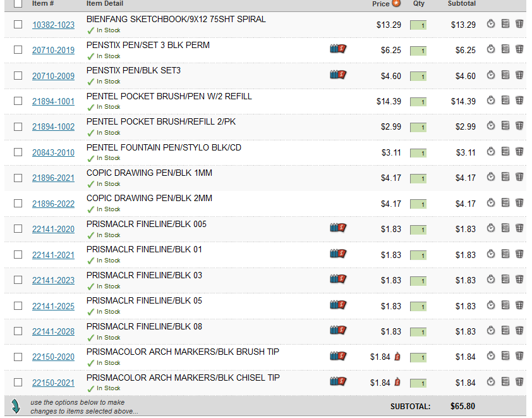This screenshot has width=532, height=418.
Task: Click the stopwatch icon for COPIC DRAWING PEN/BLK 2MM
Action: point(490,203)
